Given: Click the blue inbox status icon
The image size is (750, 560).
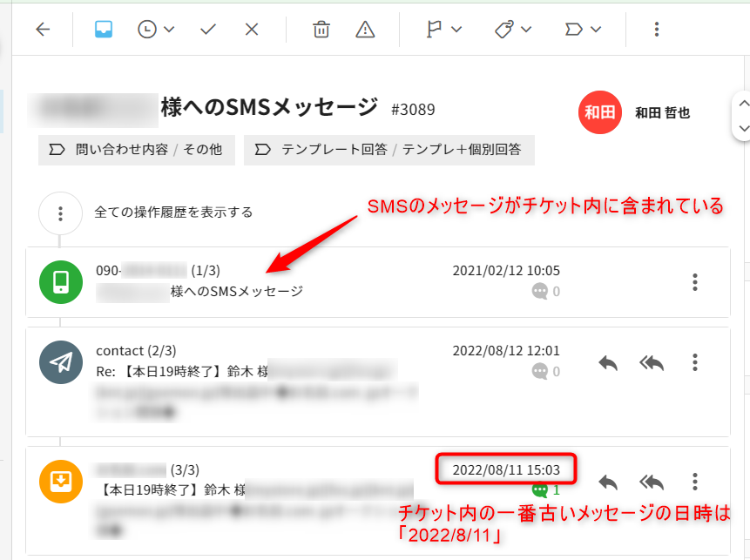Looking at the screenshot, I should [104, 29].
